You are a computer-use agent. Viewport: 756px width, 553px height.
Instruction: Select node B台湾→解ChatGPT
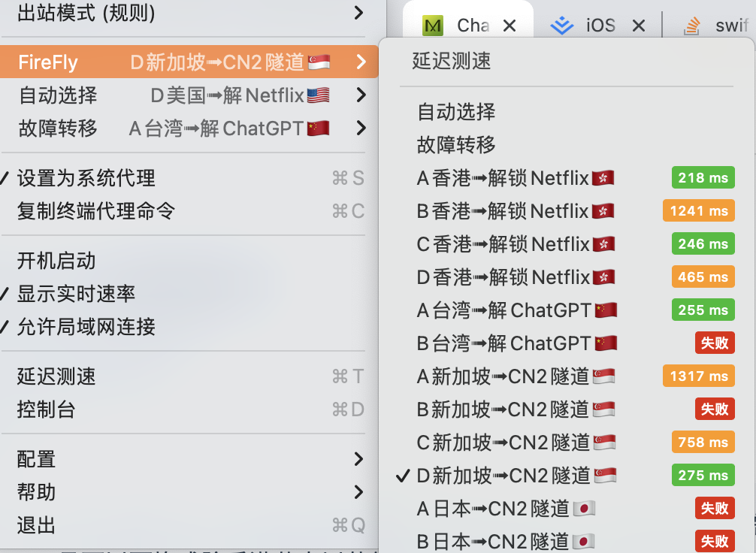[567, 343]
